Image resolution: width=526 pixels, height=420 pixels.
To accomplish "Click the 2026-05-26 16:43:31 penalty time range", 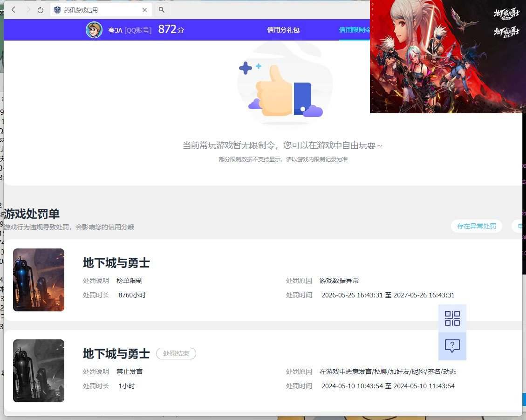I will 388,295.
